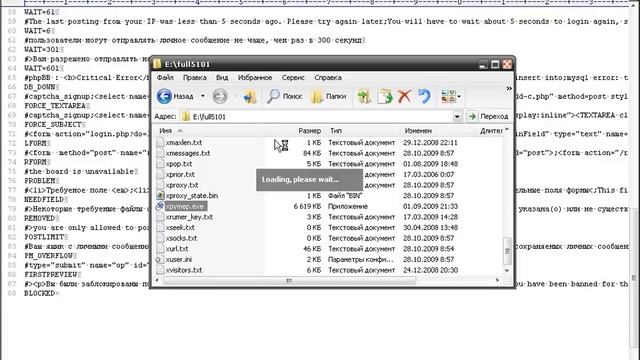Select the file xsocks.txt
This screenshot has height=360, width=640.
click(x=181, y=238)
